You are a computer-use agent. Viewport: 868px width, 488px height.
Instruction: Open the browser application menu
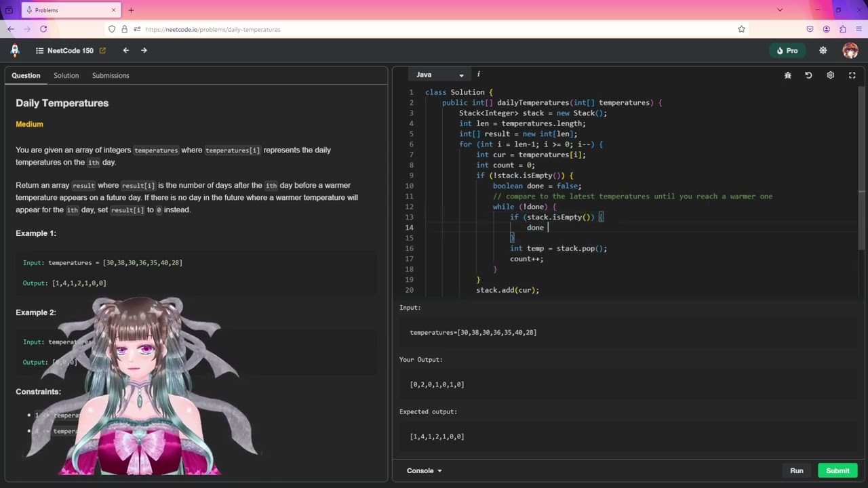click(859, 29)
